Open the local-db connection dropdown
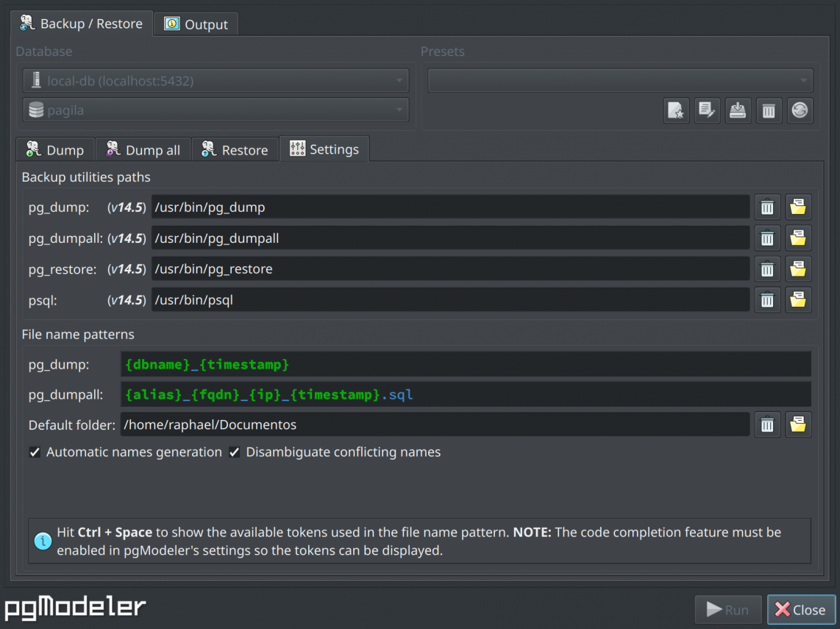 pos(216,80)
